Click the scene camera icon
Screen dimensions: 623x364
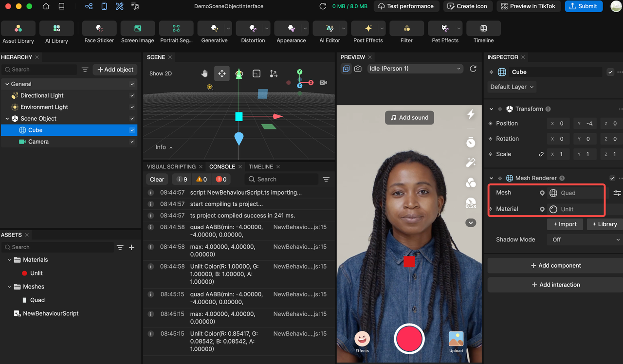pos(323,83)
